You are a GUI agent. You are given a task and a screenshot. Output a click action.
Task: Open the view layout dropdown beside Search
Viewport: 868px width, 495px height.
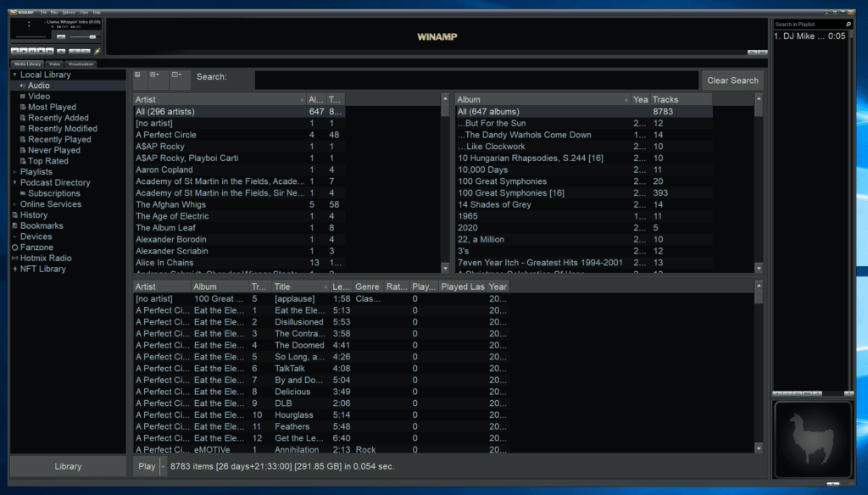coord(157,76)
